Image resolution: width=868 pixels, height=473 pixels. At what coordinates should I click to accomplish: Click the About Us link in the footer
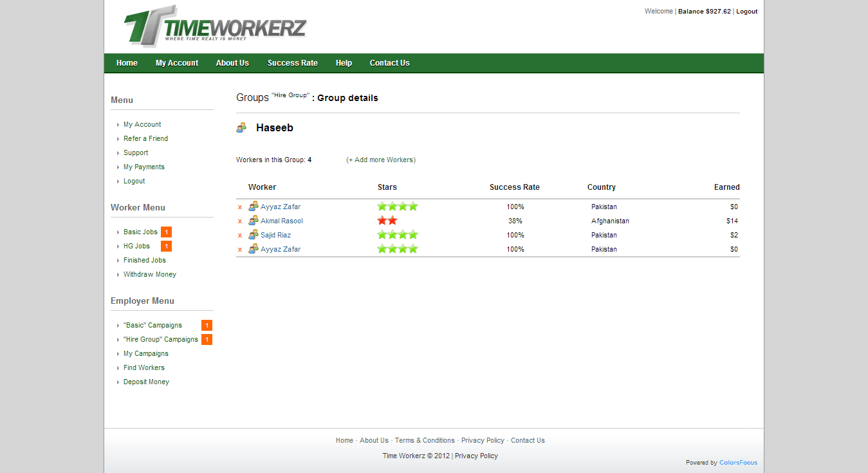point(374,441)
